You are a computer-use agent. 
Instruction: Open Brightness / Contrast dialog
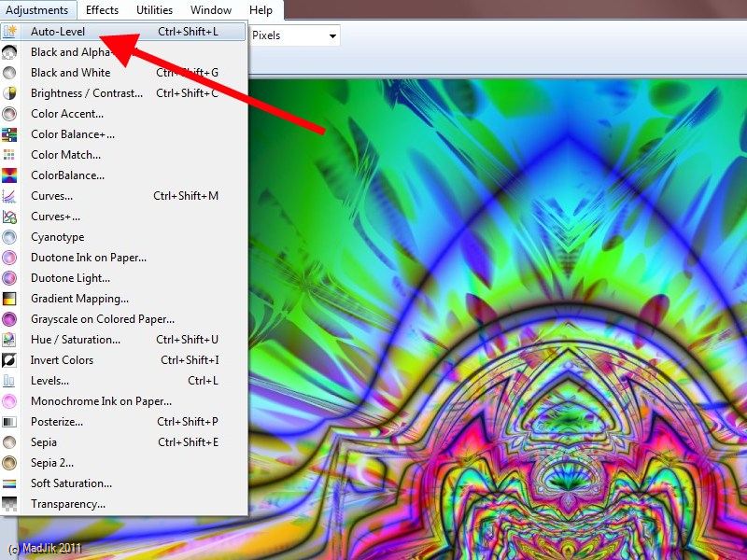tap(123, 92)
